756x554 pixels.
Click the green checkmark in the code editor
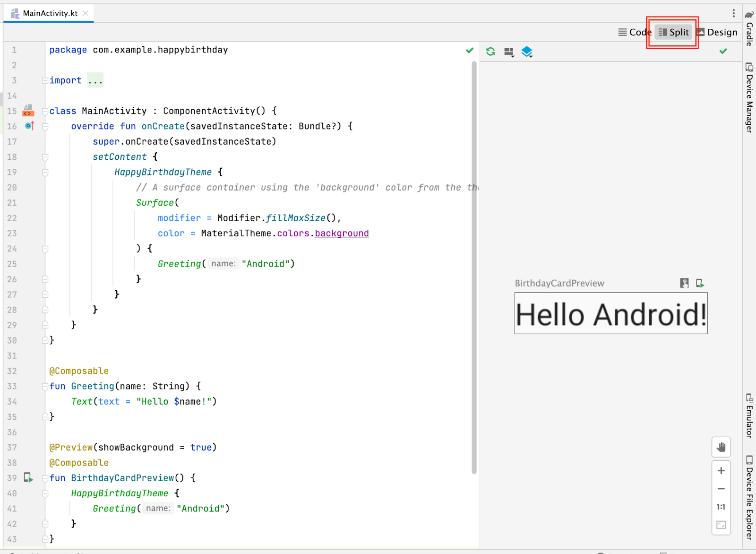[x=469, y=50]
